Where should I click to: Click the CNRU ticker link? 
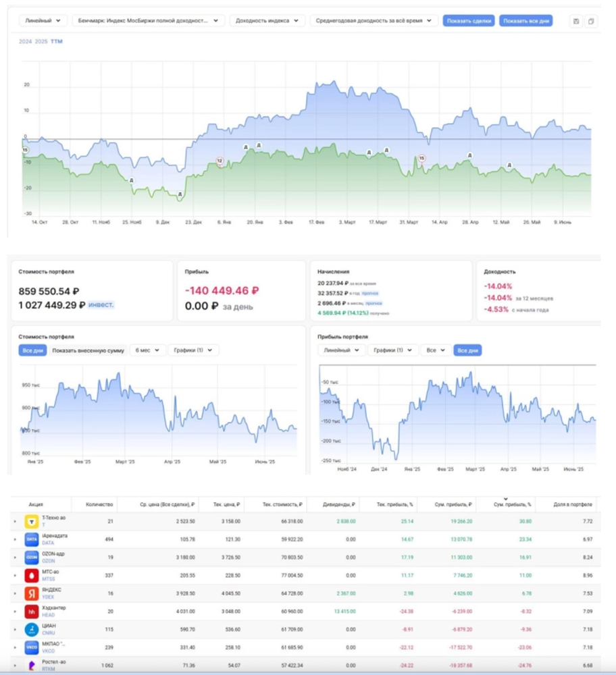click(48, 633)
